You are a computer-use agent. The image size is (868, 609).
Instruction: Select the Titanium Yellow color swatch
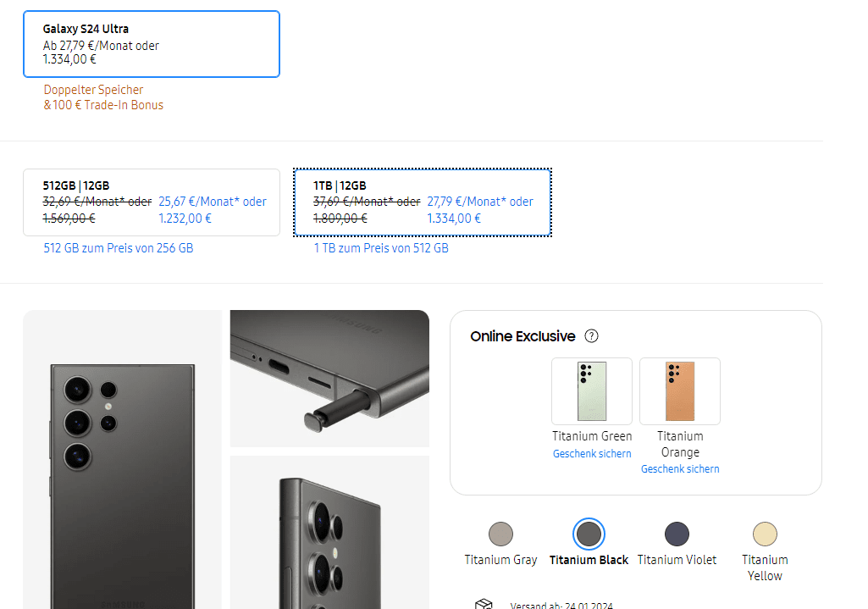pos(765,534)
